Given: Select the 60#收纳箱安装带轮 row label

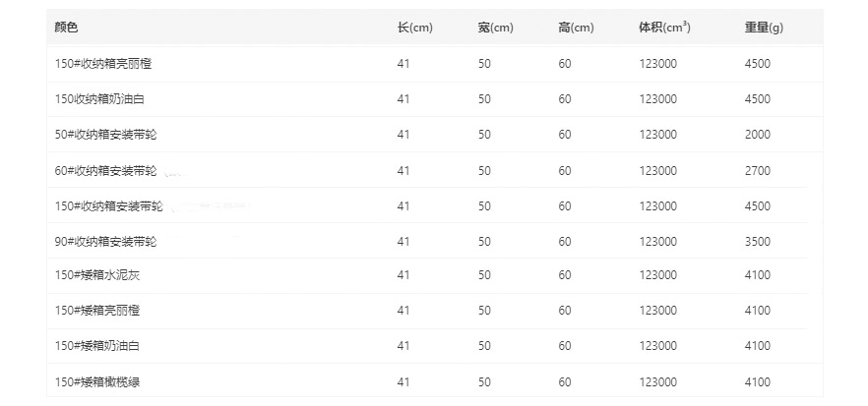Looking at the screenshot, I should 105,170.
